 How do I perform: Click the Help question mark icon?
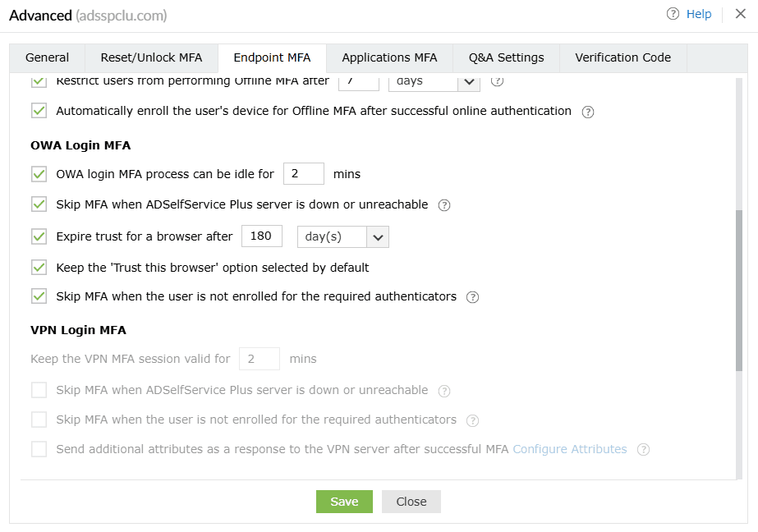click(673, 14)
